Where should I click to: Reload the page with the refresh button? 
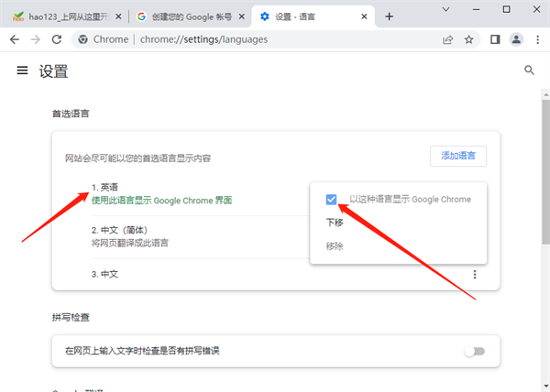pyautogui.click(x=57, y=39)
